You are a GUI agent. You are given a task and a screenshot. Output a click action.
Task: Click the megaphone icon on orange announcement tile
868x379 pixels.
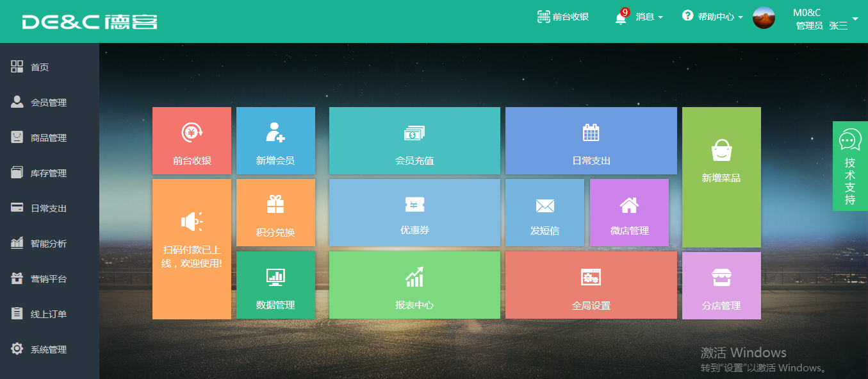(192, 222)
